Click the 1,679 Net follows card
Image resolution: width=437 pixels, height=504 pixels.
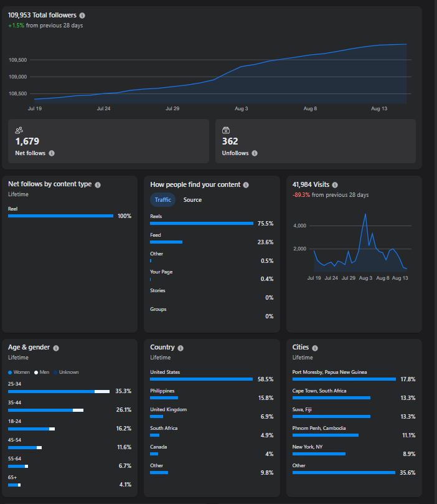[x=108, y=141]
